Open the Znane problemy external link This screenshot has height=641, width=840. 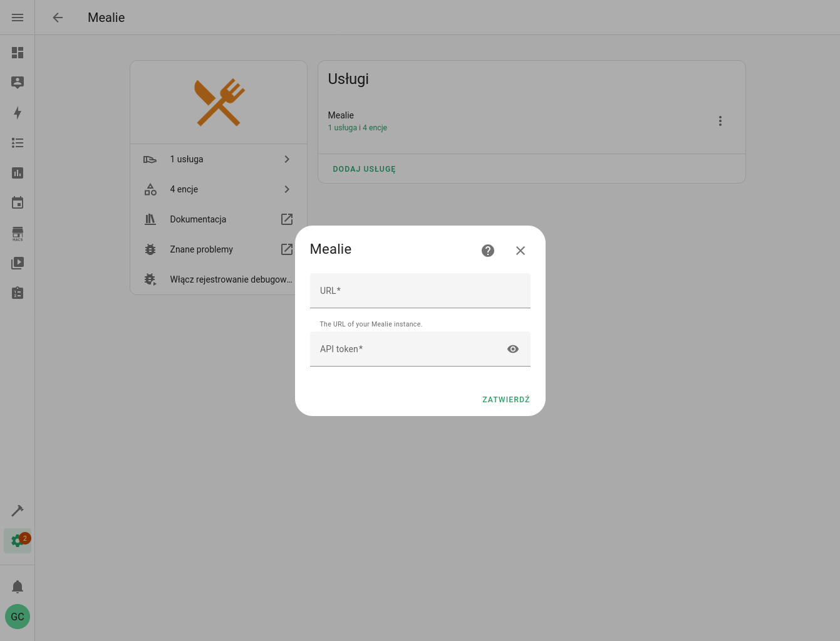coord(219,249)
